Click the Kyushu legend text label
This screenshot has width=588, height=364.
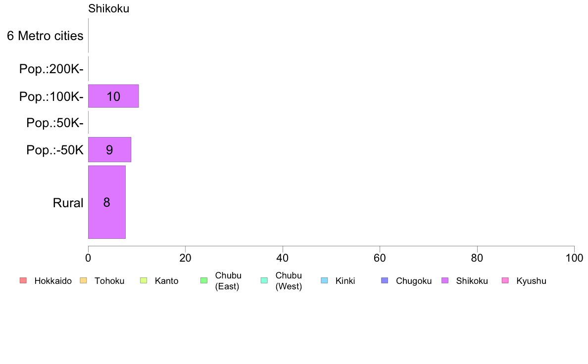point(531,281)
